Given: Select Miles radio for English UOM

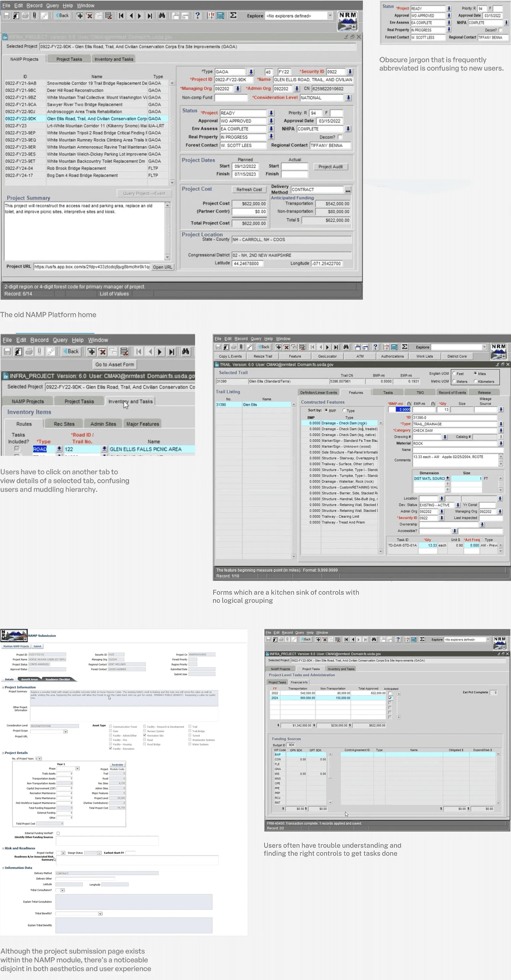Looking at the screenshot, I should tap(475, 374).
